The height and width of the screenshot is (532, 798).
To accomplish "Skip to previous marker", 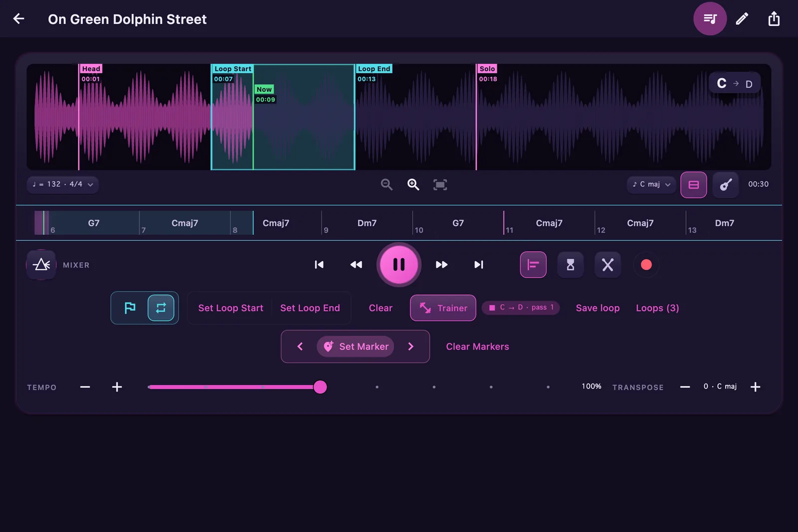I will pyautogui.click(x=319, y=265).
